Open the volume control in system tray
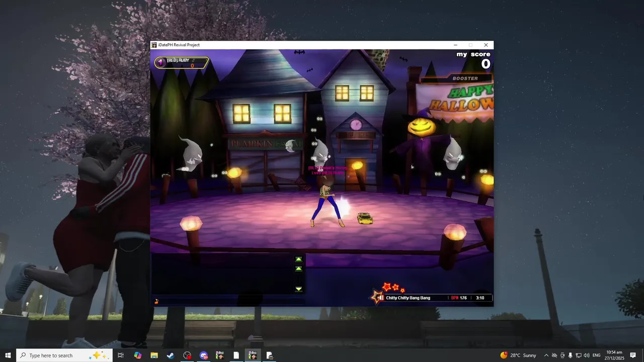 point(587,355)
